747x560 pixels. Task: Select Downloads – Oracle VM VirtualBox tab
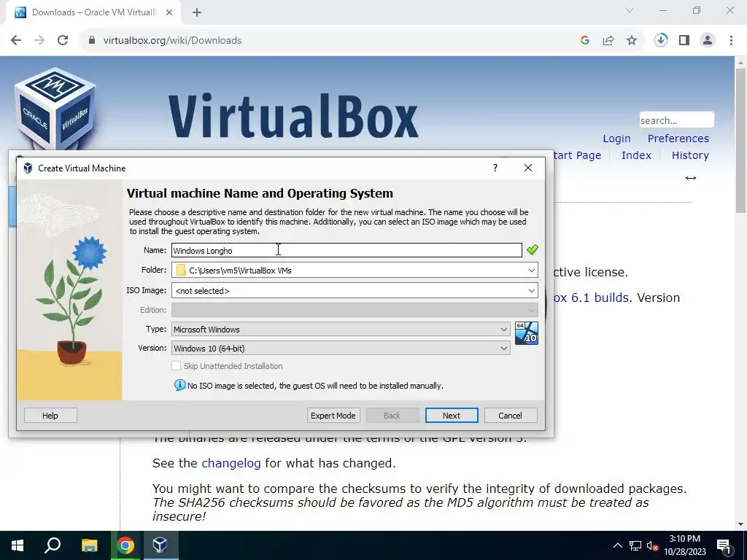click(x=94, y=12)
